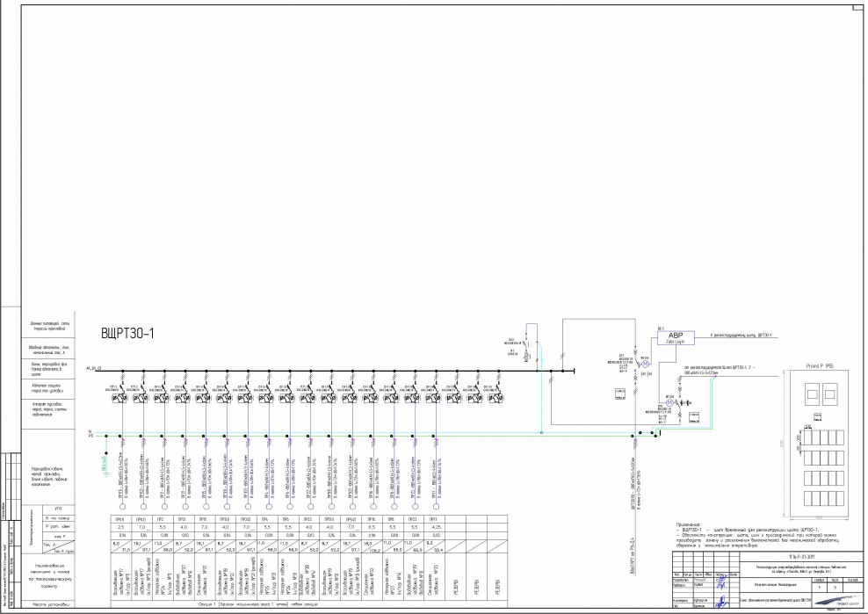The width and height of the screenshot is (868, 614).
Task: Click the top row of cabinet modules
Action: pyautogui.click(x=825, y=437)
